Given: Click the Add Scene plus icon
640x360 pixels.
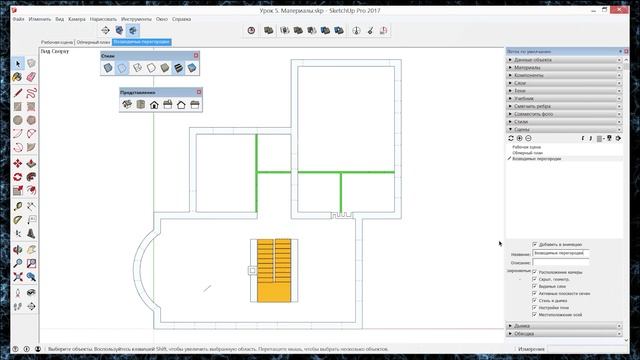Looking at the screenshot, I should 520,138.
